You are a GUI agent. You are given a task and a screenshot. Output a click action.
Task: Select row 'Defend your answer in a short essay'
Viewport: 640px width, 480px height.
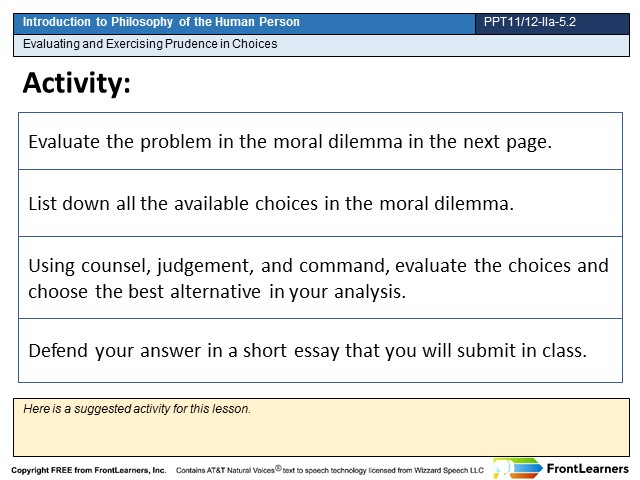[x=320, y=351]
